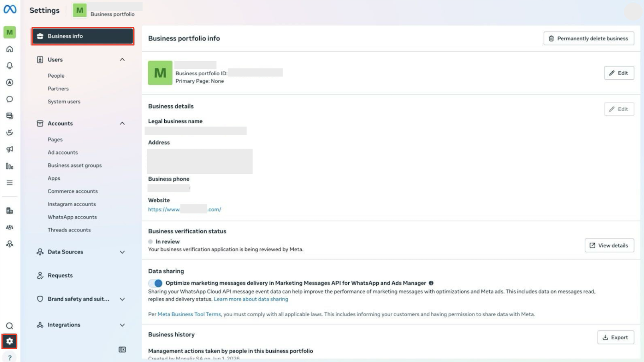Image resolution: width=644 pixels, height=362 pixels.
Task: Click the search magnifier icon in rail
Action: pyautogui.click(x=10, y=326)
